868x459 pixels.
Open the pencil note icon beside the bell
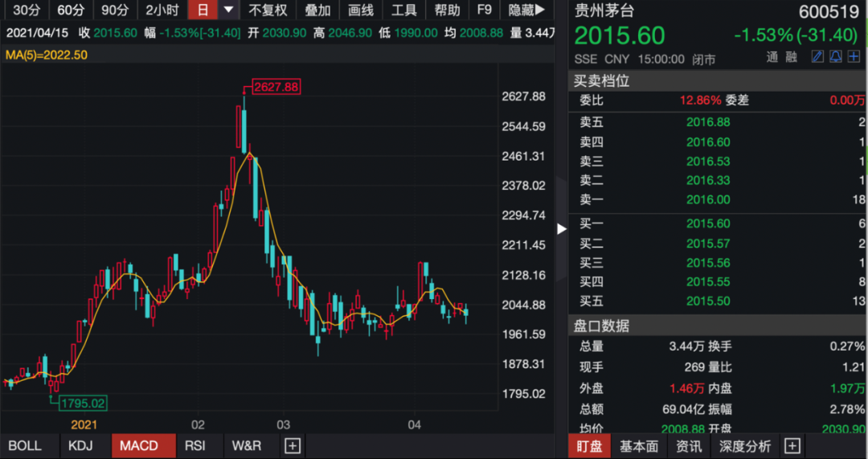click(x=817, y=56)
